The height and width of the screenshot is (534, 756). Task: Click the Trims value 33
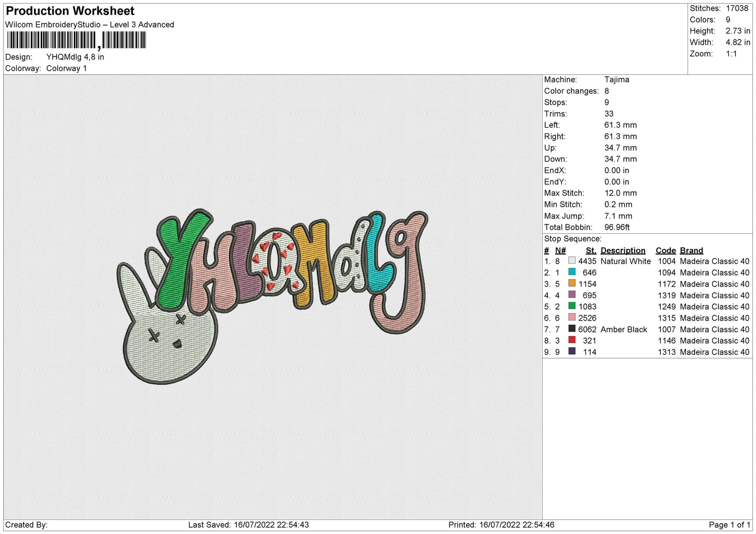click(609, 113)
